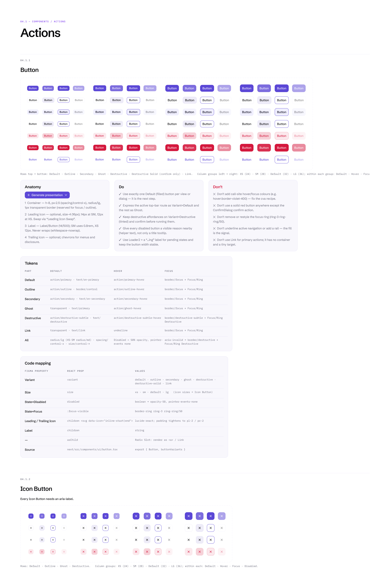Click the "underline" hover cell in Link row
This screenshot has width=390, height=588.
[121, 330]
